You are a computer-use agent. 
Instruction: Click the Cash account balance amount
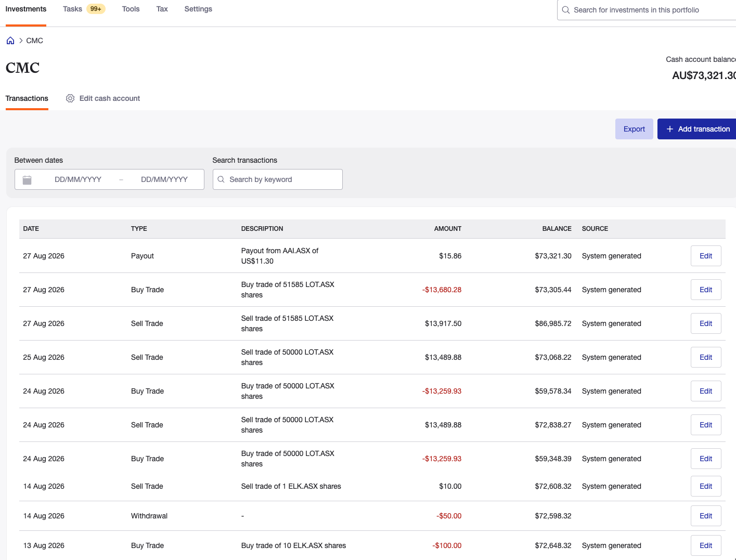pyautogui.click(x=704, y=75)
